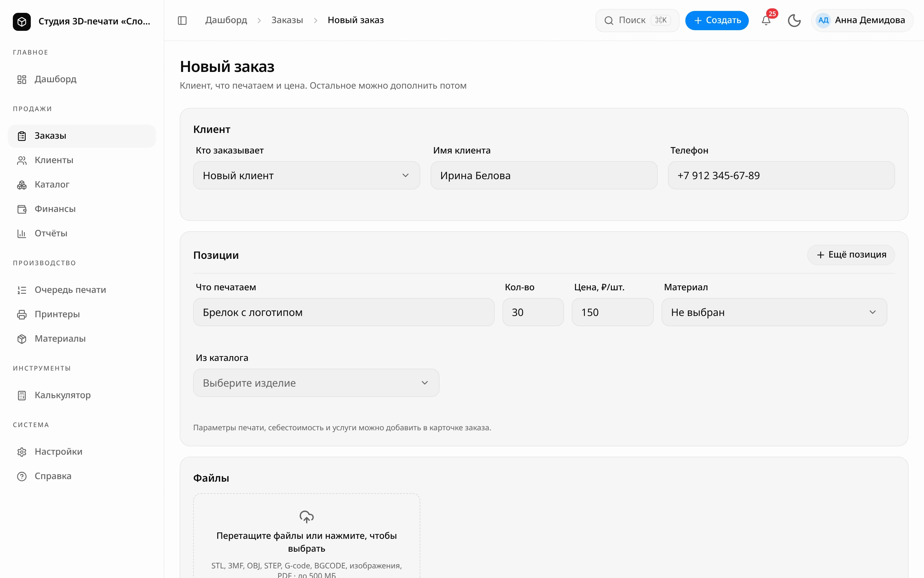Click the Материалы box icon

22,339
